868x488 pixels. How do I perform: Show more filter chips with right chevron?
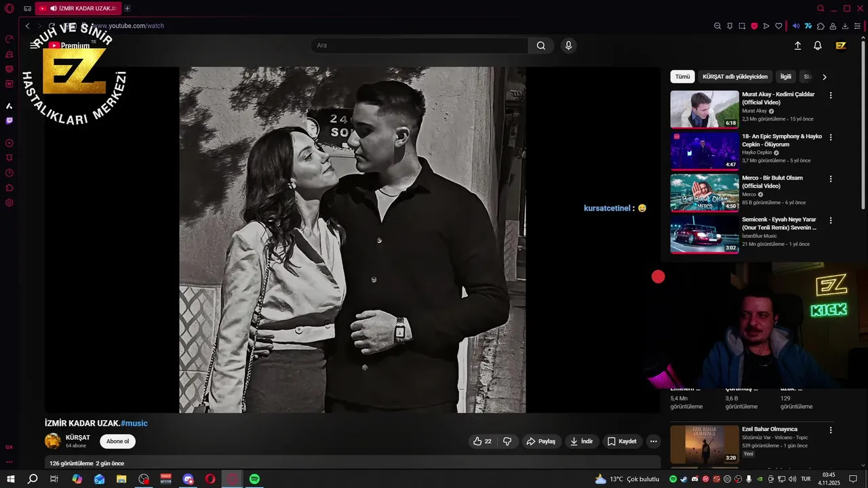pos(824,77)
